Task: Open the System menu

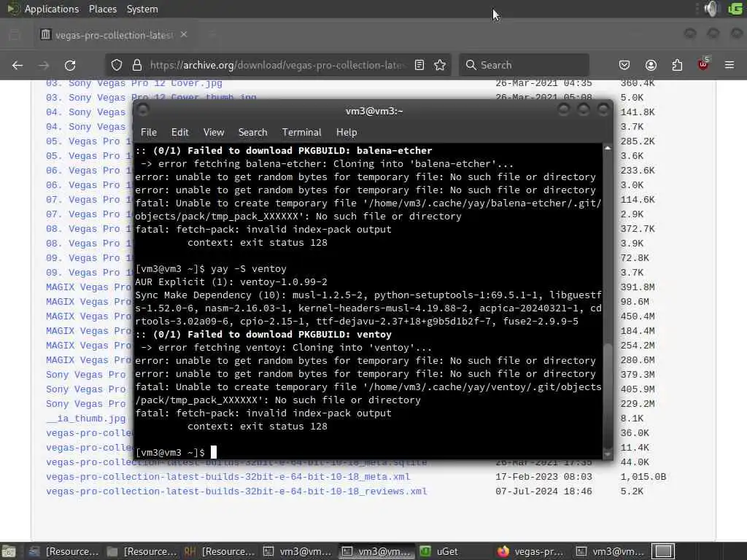Action: (x=142, y=9)
